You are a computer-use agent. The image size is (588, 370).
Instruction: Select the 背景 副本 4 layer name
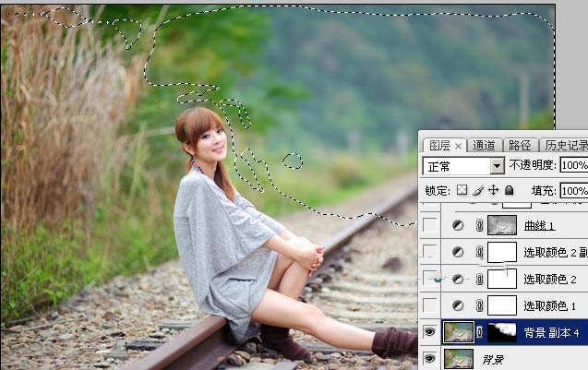pyautogui.click(x=551, y=332)
